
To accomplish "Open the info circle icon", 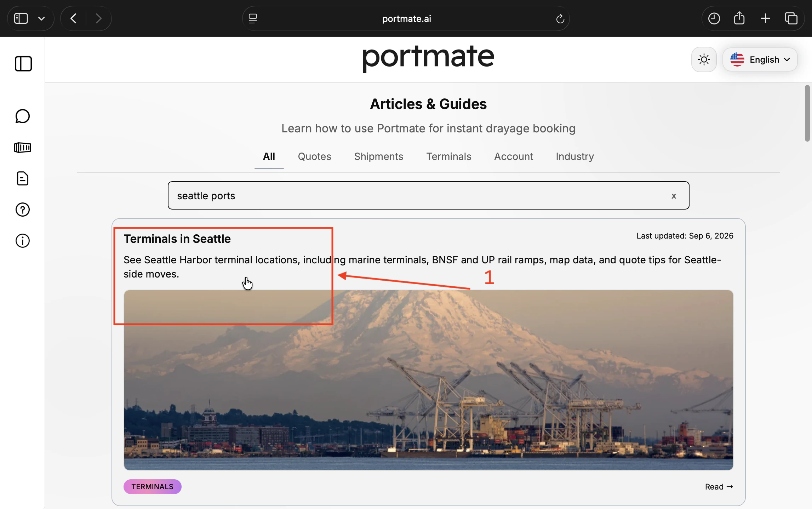I will (x=23, y=241).
